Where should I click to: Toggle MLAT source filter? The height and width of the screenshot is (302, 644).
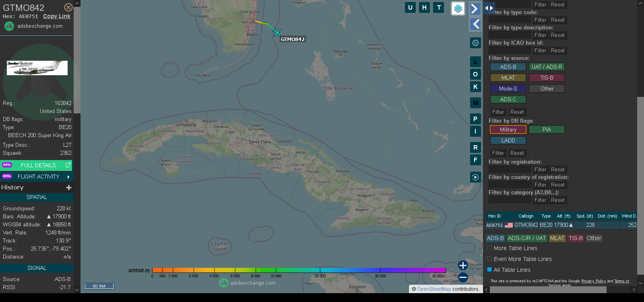point(508,78)
